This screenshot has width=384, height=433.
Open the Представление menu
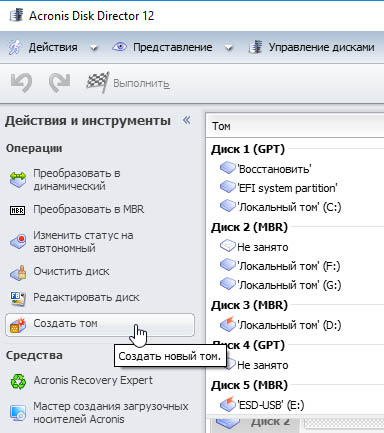coord(172,47)
